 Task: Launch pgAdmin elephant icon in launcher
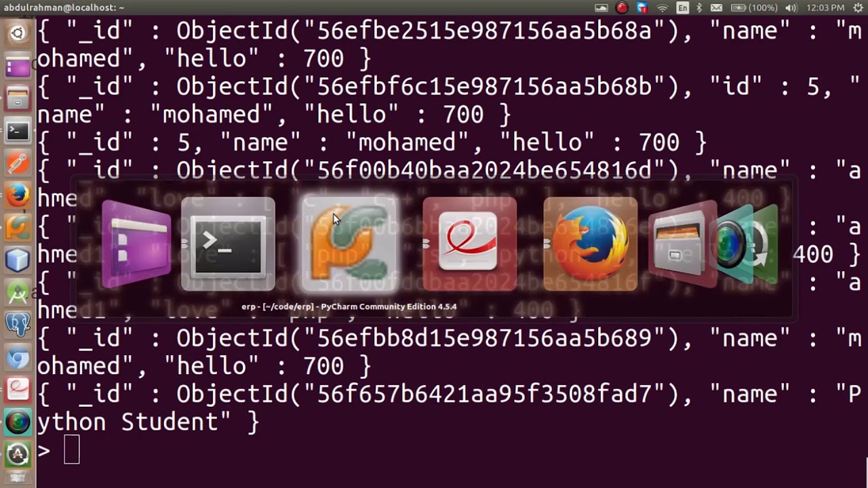[18, 325]
